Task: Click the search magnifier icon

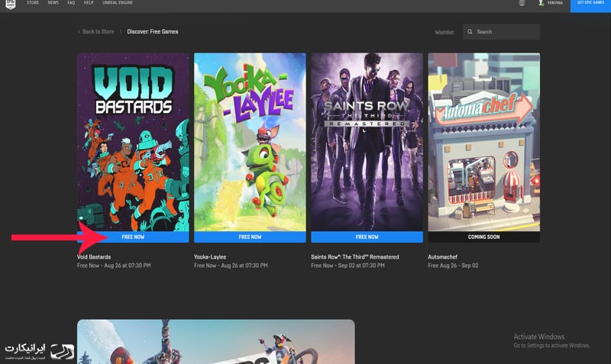Action: 470,31
